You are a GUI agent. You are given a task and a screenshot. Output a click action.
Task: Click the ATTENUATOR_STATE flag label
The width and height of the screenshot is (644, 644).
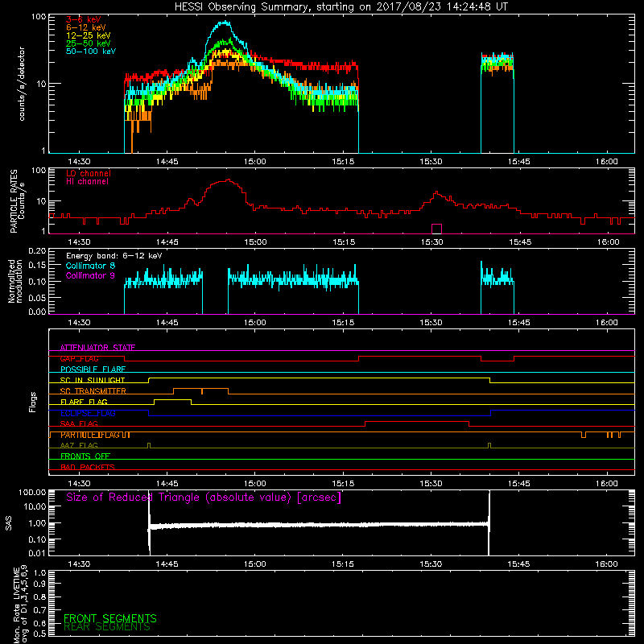coord(97,348)
